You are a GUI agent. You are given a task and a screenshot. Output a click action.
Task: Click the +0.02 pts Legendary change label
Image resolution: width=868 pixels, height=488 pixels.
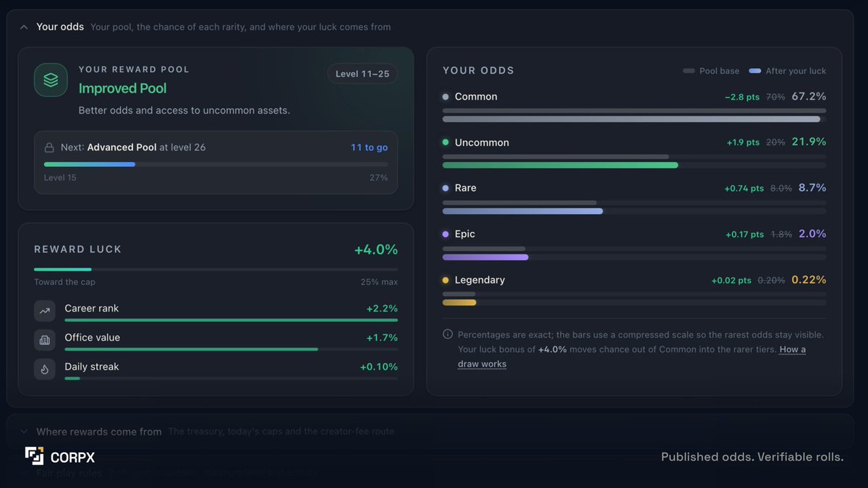point(731,281)
